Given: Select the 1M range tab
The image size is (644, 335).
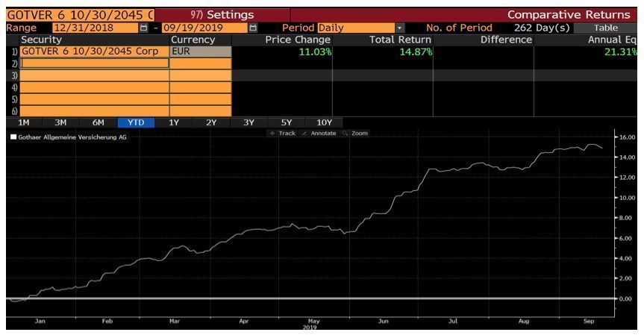Looking at the screenshot, I should [x=23, y=122].
